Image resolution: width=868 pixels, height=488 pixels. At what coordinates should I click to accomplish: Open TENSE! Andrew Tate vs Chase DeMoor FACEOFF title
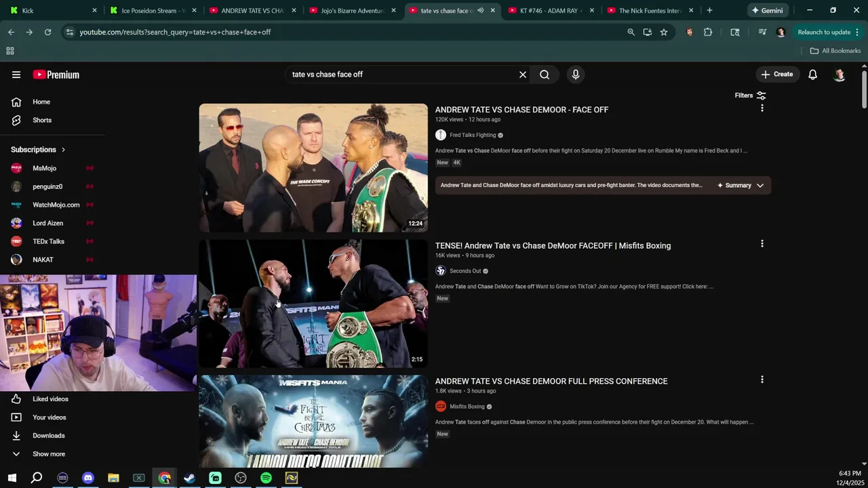pos(553,245)
